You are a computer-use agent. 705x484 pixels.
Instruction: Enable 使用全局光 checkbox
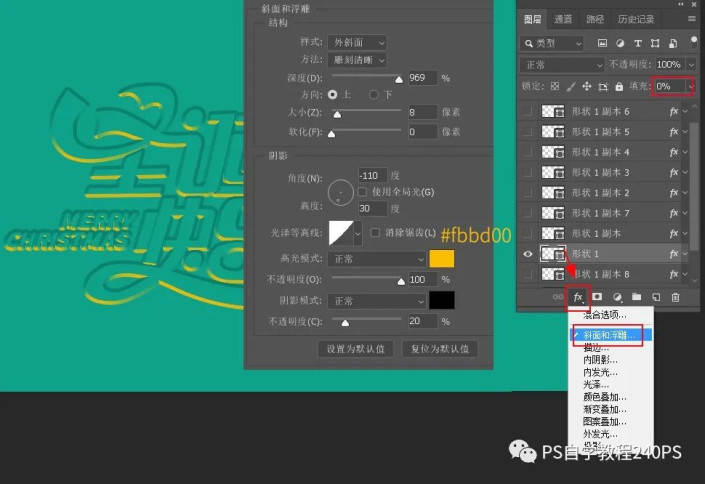tap(362, 192)
